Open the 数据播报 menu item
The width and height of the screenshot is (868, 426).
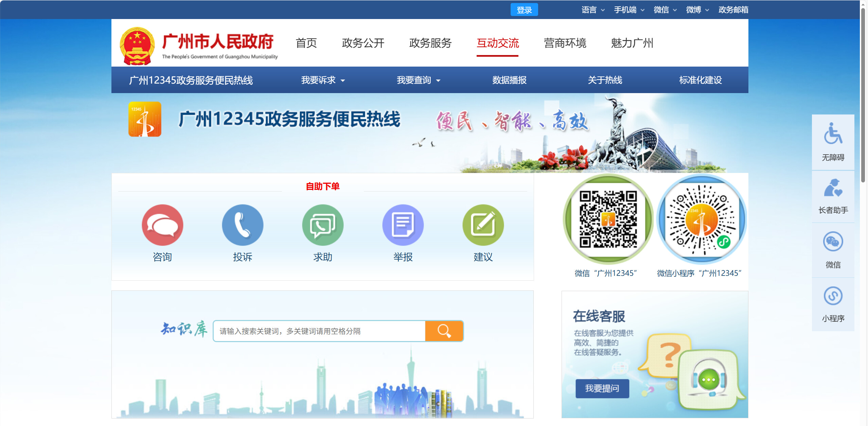(x=509, y=80)
